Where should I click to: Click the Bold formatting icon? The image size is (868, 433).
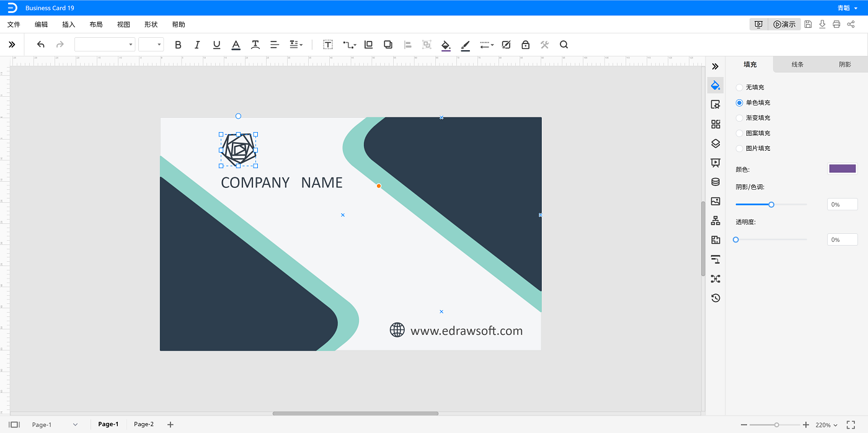coord(178,45)
